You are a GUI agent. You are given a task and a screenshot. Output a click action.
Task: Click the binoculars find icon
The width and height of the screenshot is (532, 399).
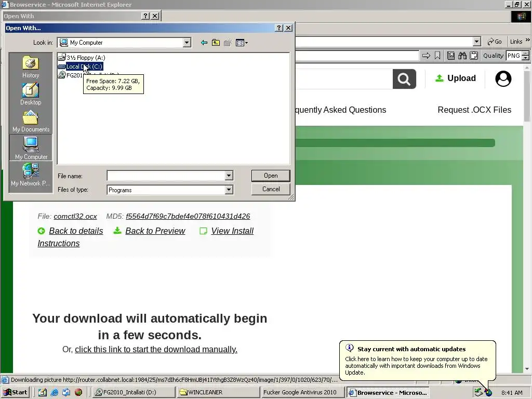coord(462,56)
